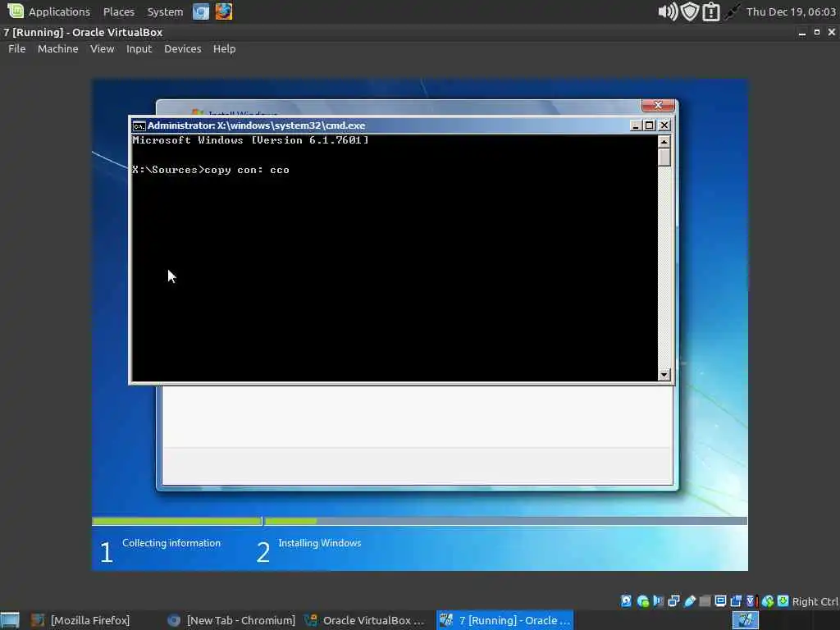Maximize the cmd.exe window

click(x=650, y=126)
